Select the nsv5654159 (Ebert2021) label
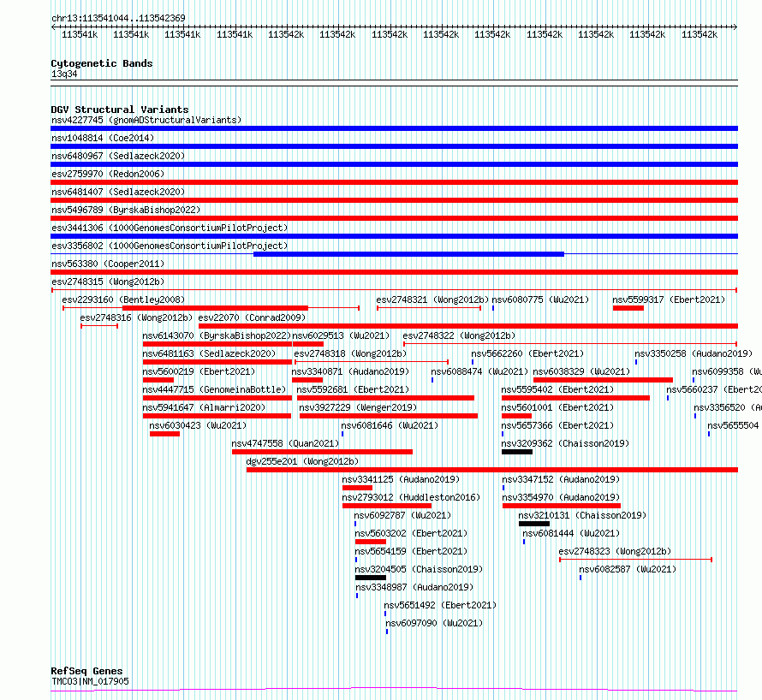This screenshot has width=762, height=700. (411, 551)
